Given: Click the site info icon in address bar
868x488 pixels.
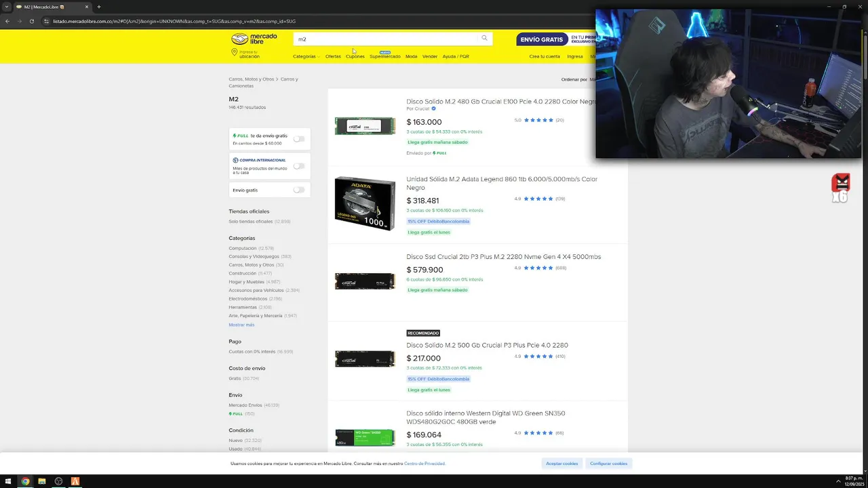Looking at the screenshot, I should pos(46,21).
